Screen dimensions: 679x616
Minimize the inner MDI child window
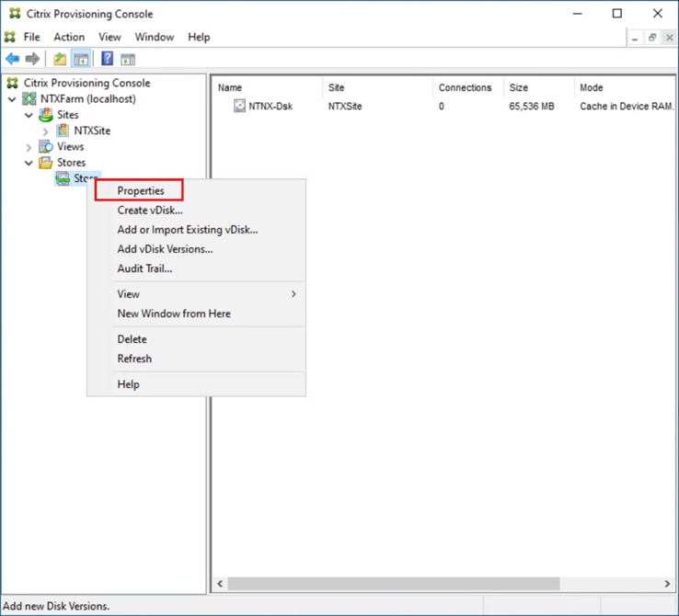635,38
